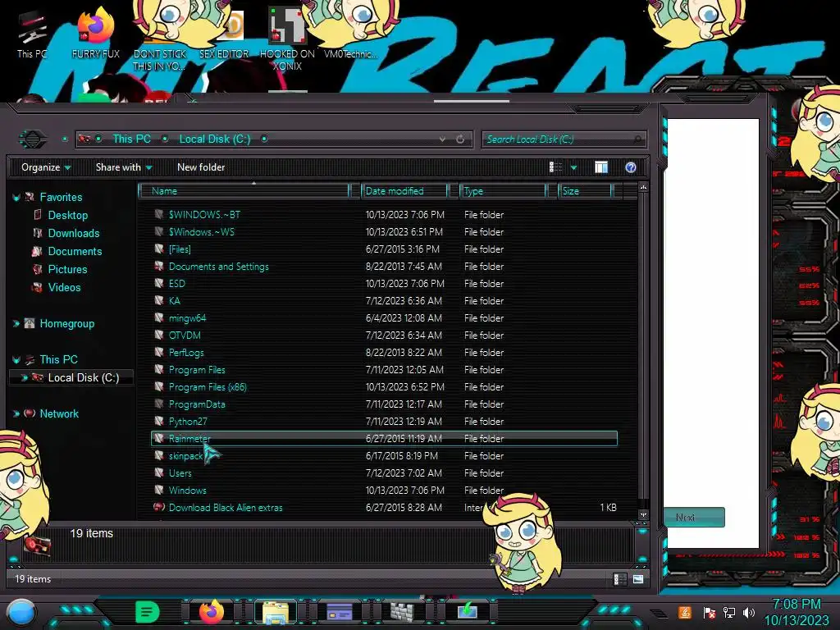Image resolution: width=840 pixels, height=630 pixels.
Task: Expand the address bar history dropdown
Action: [x=442, y=139]
